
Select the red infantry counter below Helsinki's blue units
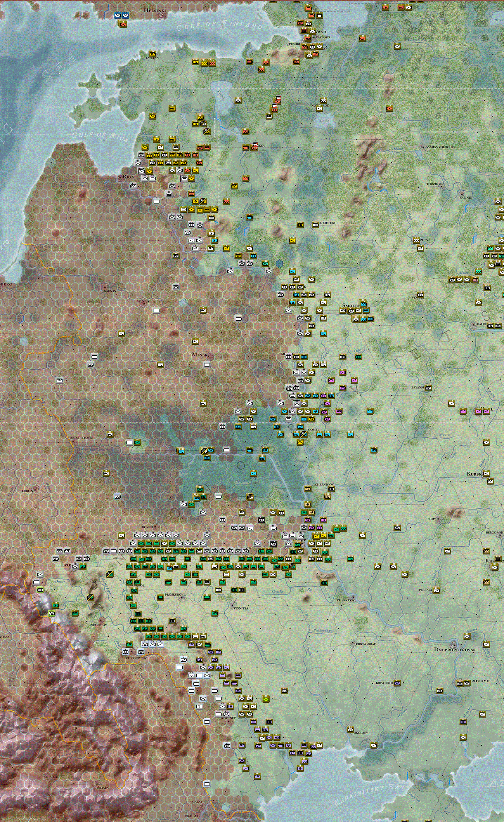[123, 24]
